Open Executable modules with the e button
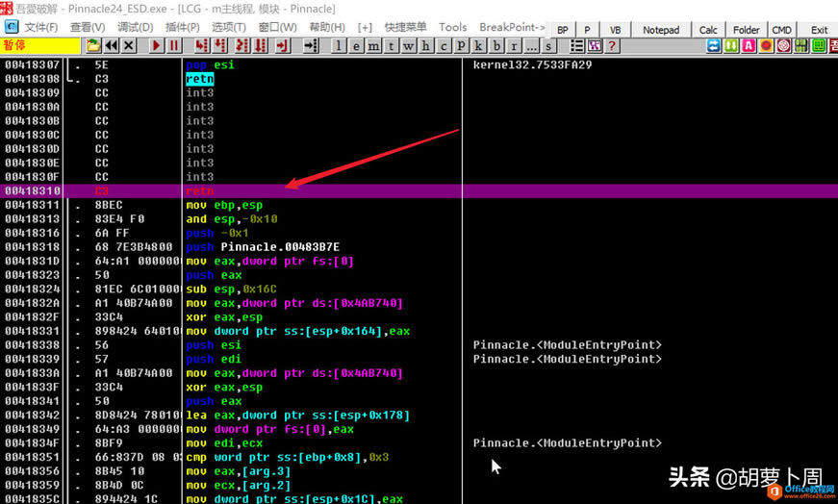 [356, 46]
